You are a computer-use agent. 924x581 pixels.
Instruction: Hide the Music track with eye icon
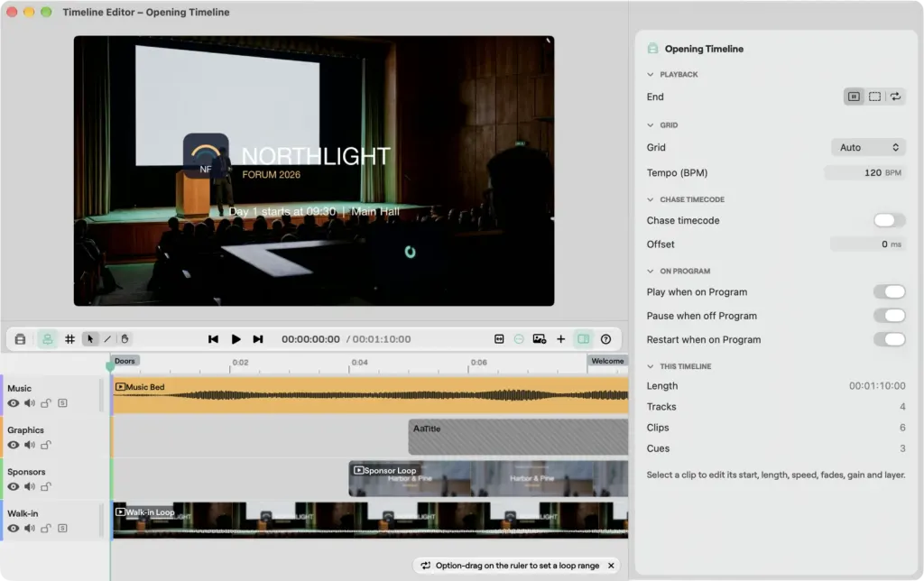[x=13, y=403]
